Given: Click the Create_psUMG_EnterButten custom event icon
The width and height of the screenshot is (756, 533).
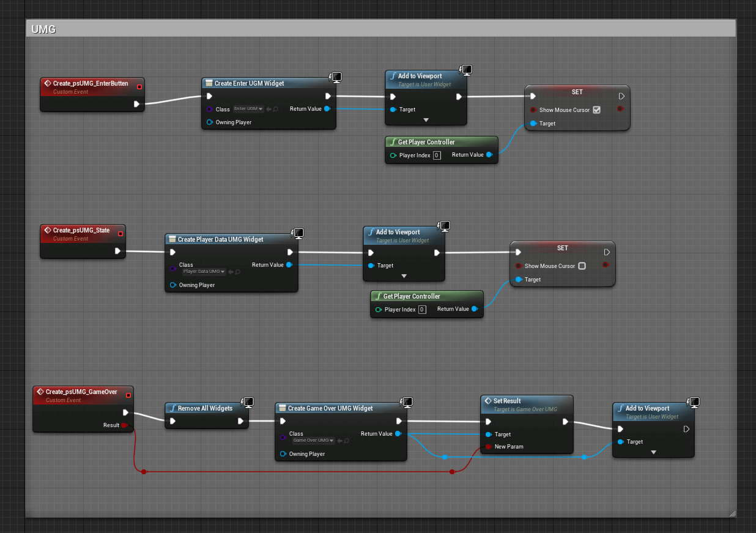Looking at the screenshot, I should coord(47,83).
